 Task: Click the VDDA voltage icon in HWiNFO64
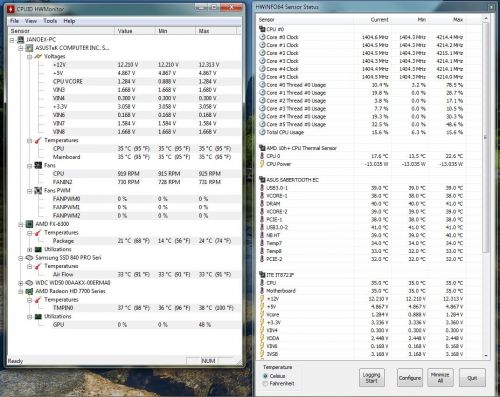(x=262, y=338)
